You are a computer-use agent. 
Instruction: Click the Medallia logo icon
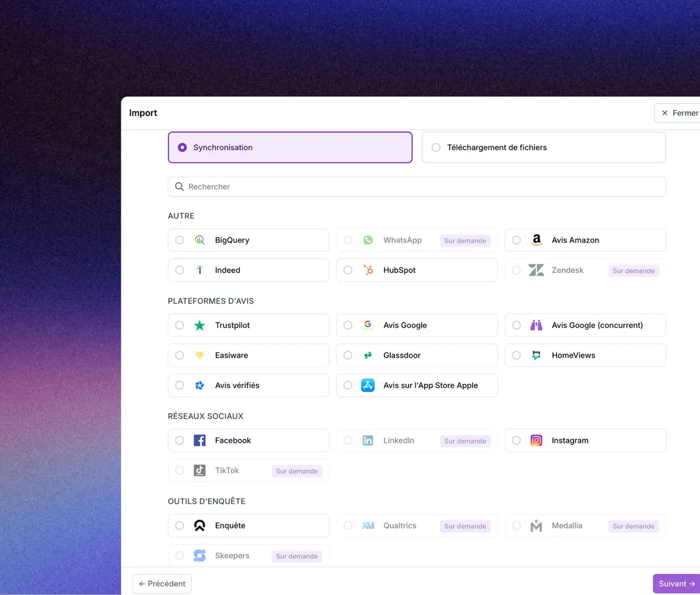(536, 526)
